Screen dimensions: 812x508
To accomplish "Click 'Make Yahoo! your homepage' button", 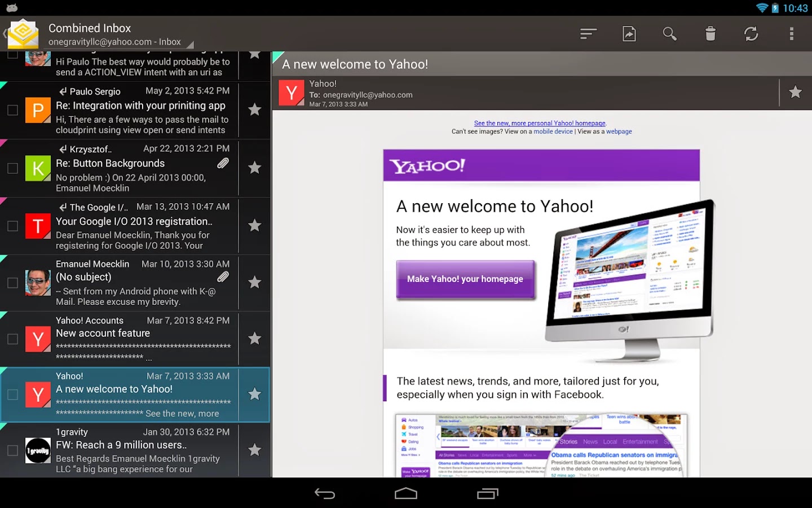I will tap(465, 279).
